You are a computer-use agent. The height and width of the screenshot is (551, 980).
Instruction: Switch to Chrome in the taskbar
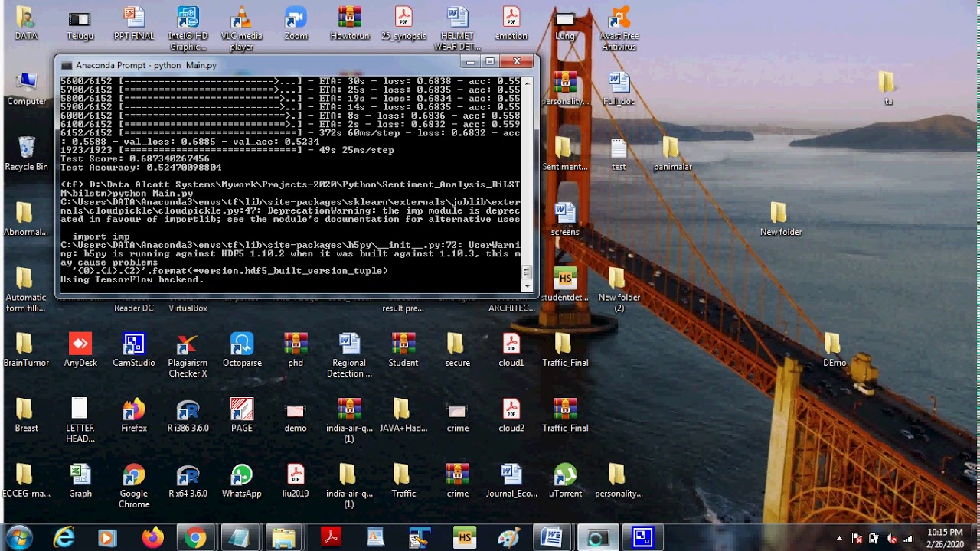tap(195, 538)
